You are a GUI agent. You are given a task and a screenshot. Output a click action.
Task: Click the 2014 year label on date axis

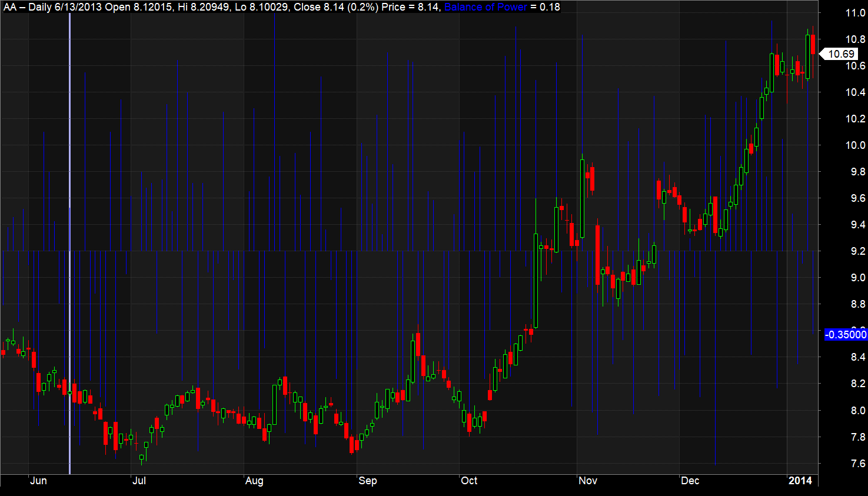800,481
